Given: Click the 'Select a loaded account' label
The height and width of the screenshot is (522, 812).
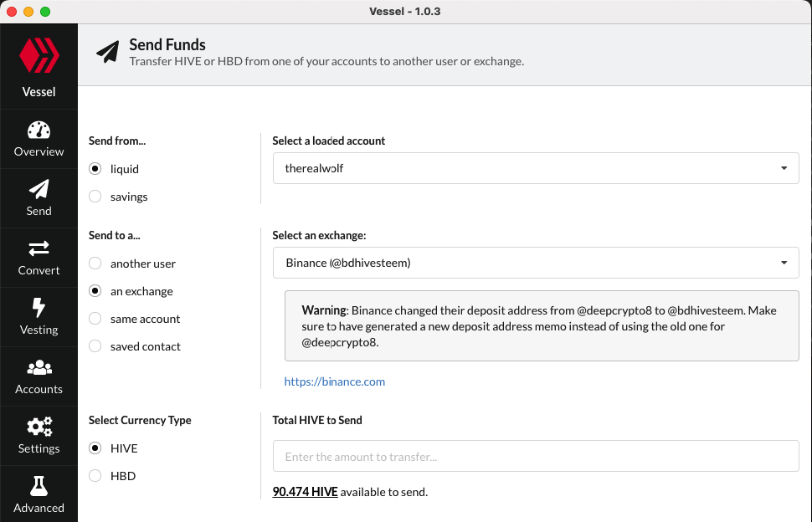Looking at the screenshot, I should (x=329, y=141).
